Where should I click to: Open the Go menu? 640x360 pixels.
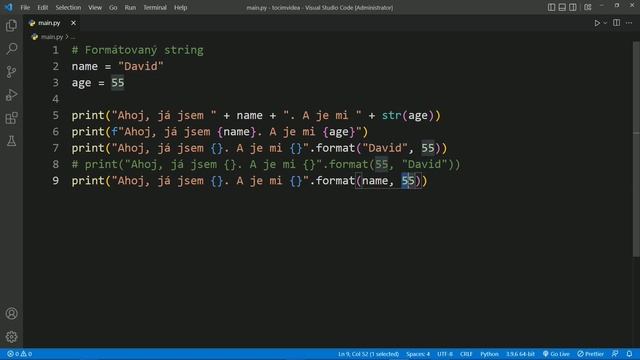[113, 7]
